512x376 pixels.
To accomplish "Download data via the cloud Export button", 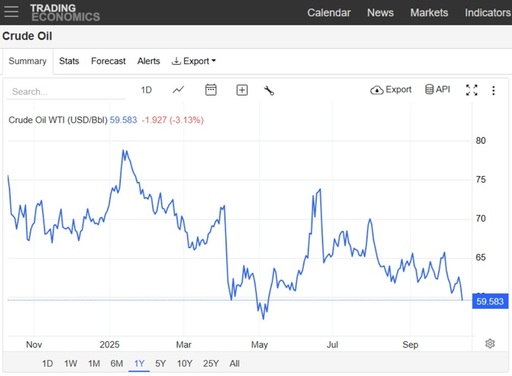I will pyautogui.click(x=391, y=90).
